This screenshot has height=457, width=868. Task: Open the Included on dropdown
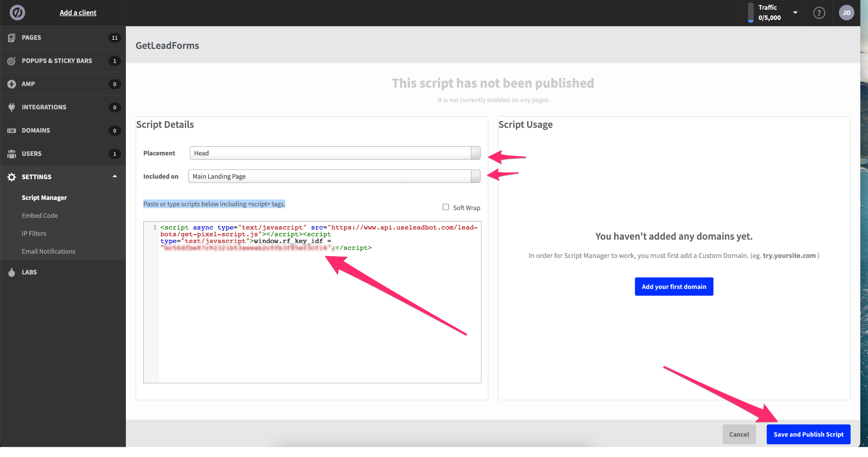(x=334, y=176)
